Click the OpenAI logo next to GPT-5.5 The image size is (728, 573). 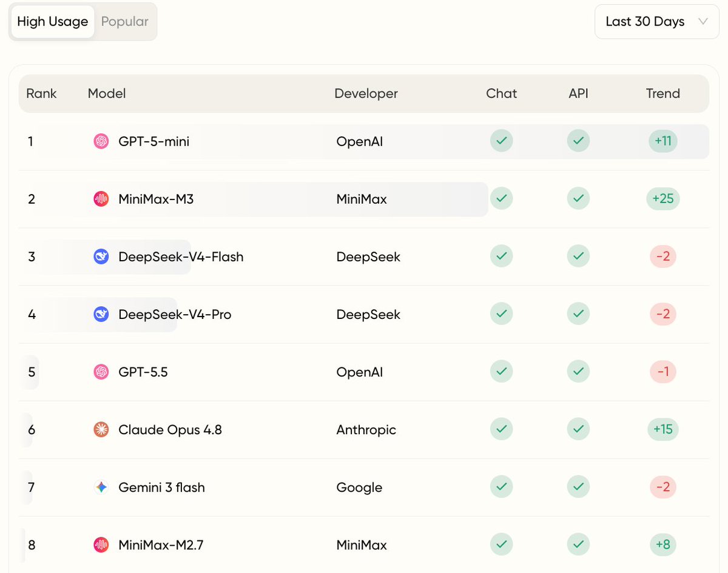tap(101, 372)
